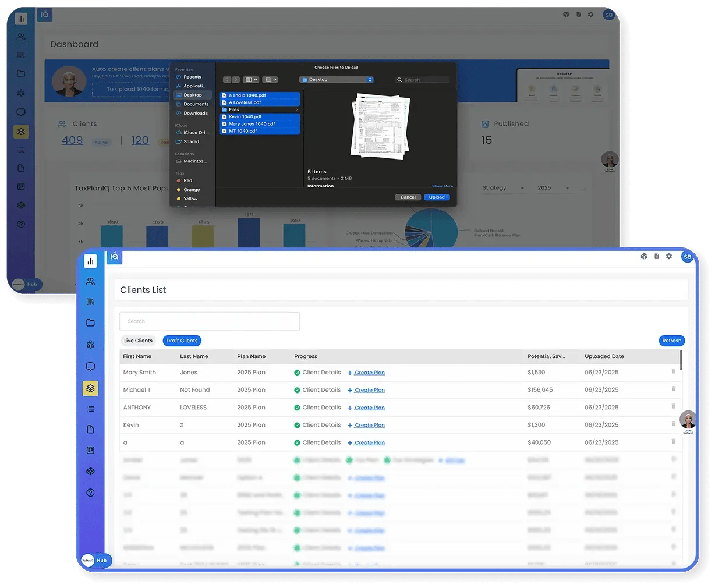Click cube icon in Clients List top bar
Screen dimensions: 715x588
tap(644, 256)
